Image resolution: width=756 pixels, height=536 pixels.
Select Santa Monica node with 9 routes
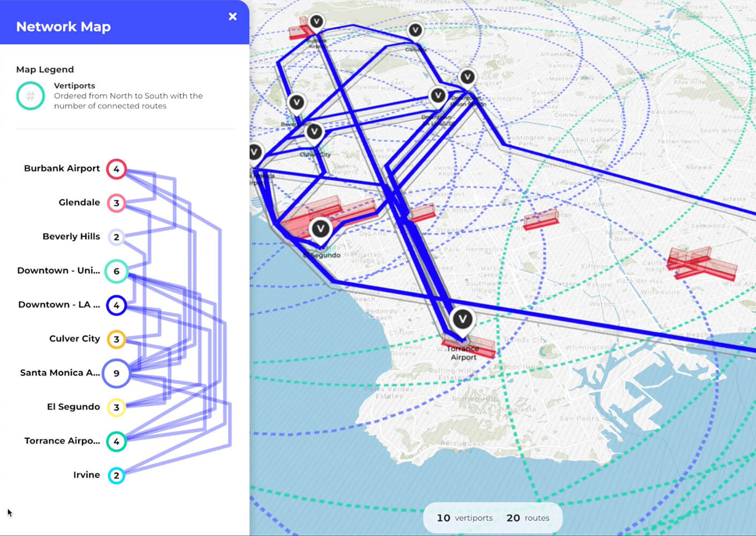[116, 373]
